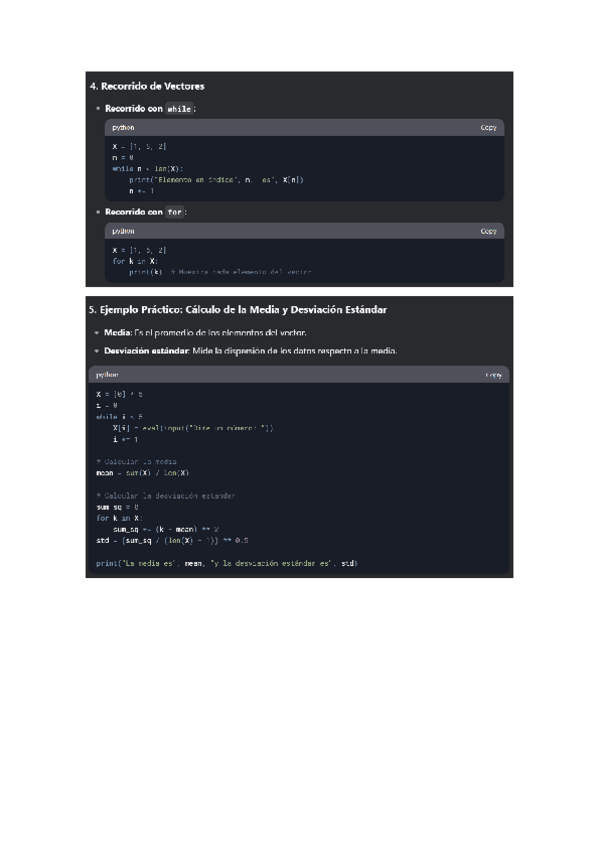This screenshot has height=848, width=600.
Task: Click the inline "for" code chip
Action: [175, 212]
